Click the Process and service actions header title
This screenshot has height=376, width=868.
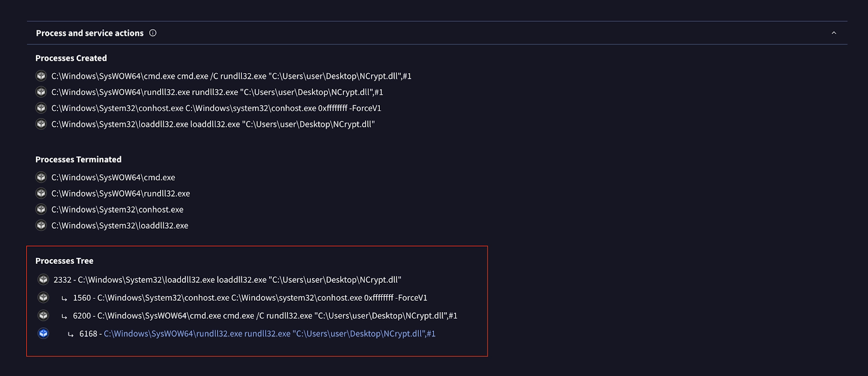tap(90, 33)
